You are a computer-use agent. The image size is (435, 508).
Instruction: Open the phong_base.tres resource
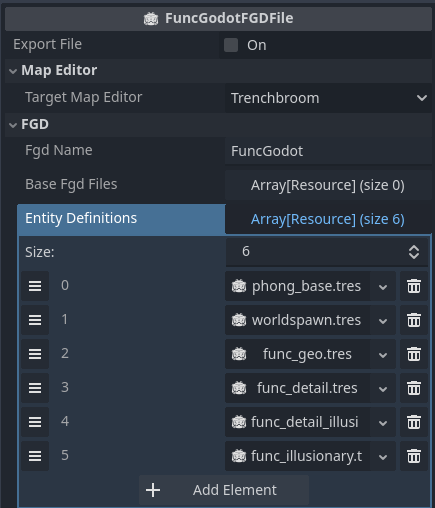tap(297, 286)
